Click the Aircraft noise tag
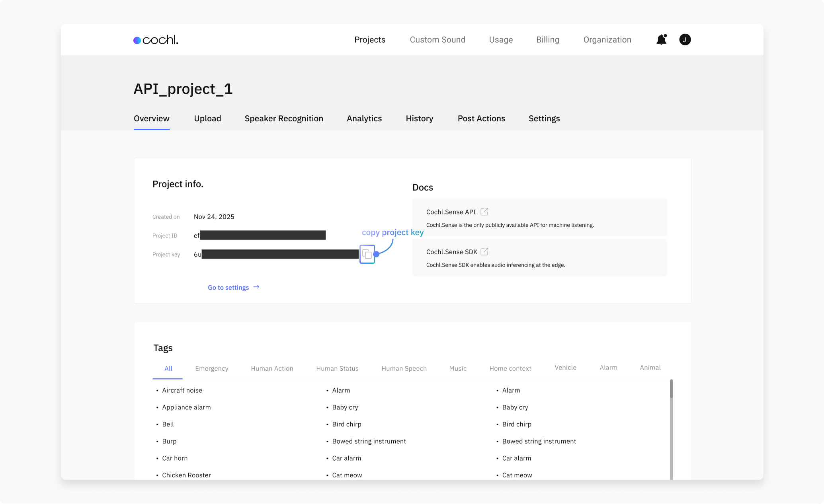 point(182,390)
